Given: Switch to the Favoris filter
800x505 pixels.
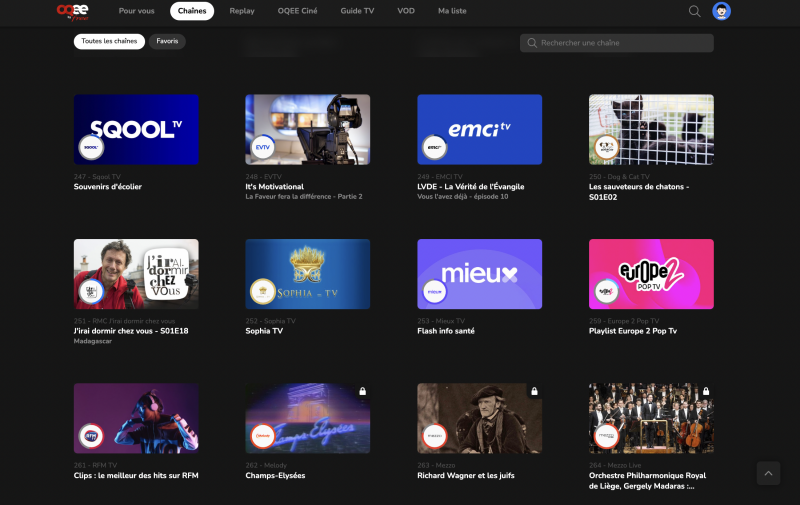Looking at the screenshot, I should [x=167, y=42].
